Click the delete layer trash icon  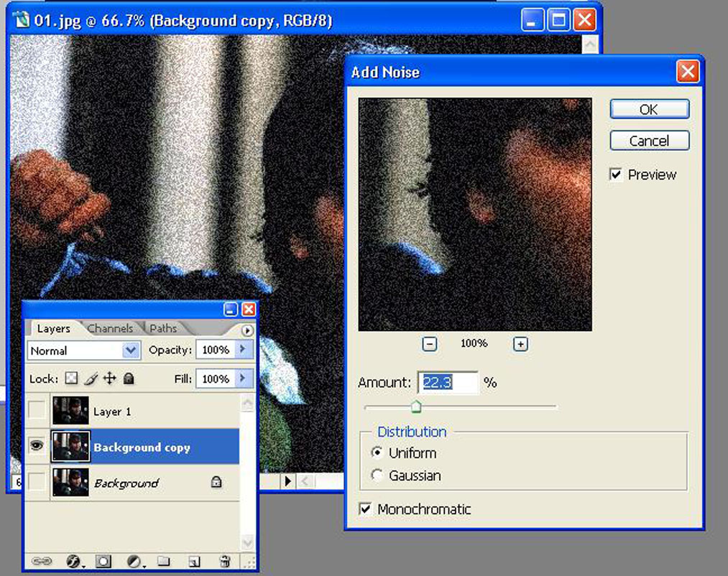pos(225,561)
